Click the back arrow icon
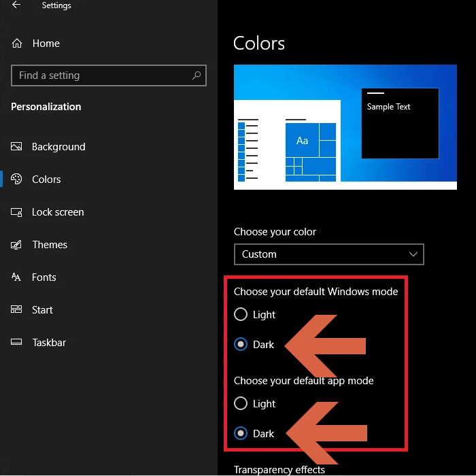This screenshot has width=476, height=476. point(16,5)
